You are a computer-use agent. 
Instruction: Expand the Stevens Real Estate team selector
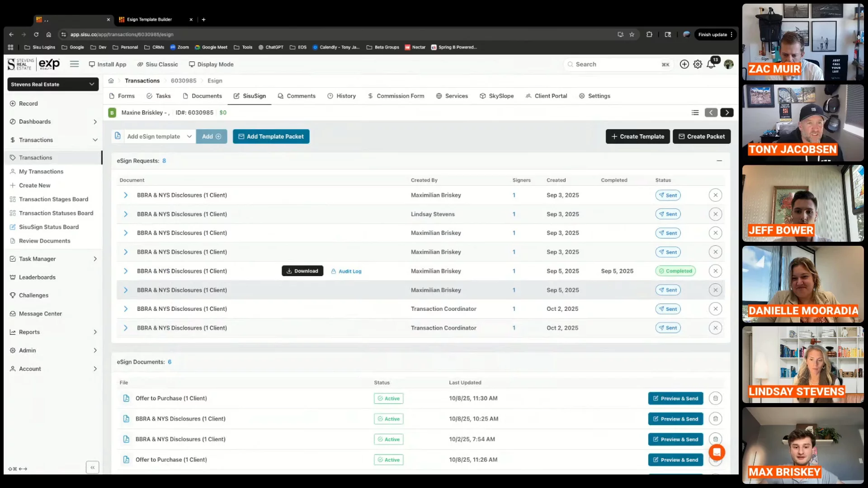(x=53, y=84)
